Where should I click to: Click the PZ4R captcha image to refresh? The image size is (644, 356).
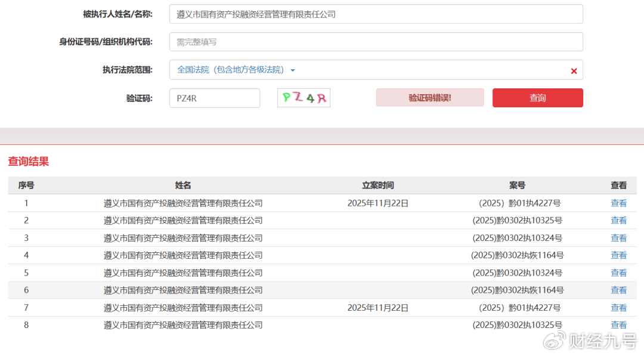[304, 98]
